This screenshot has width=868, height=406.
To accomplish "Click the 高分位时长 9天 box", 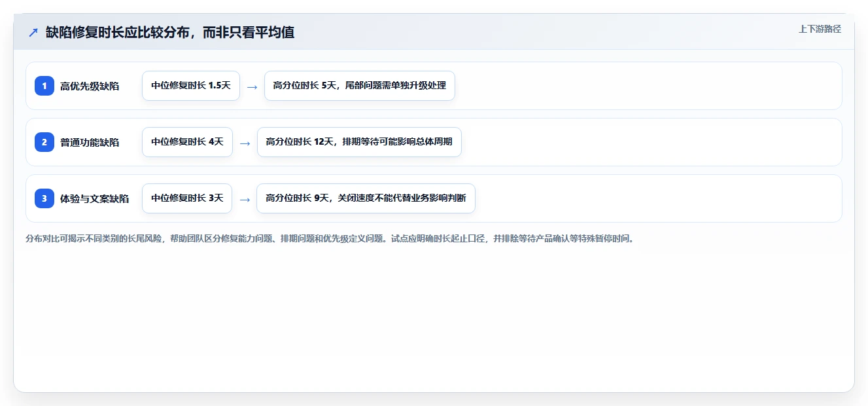I will pyautogui.click(x=366, y=198).
